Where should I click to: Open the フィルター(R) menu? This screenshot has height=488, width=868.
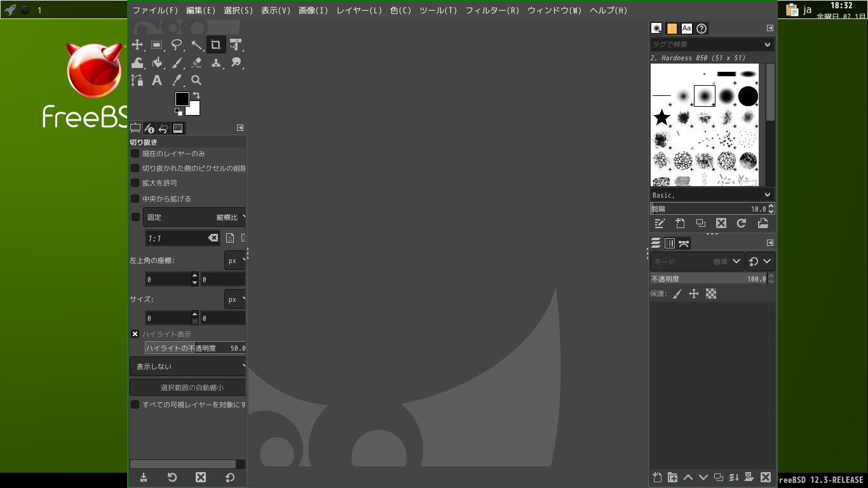(492, 10)
